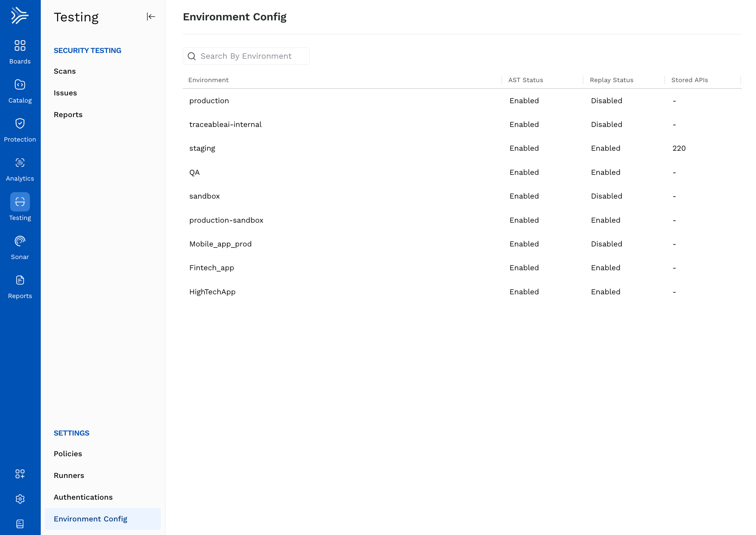Open the Sonar icon

[x=20, y=241]
